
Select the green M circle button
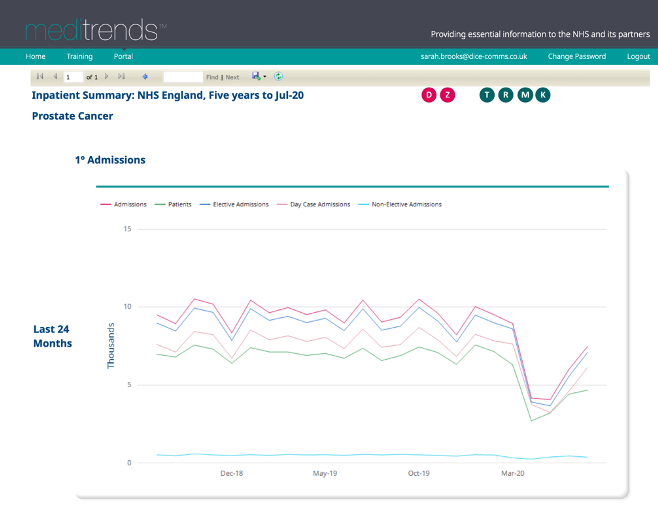pyautogui.click(x=525, y=95)
